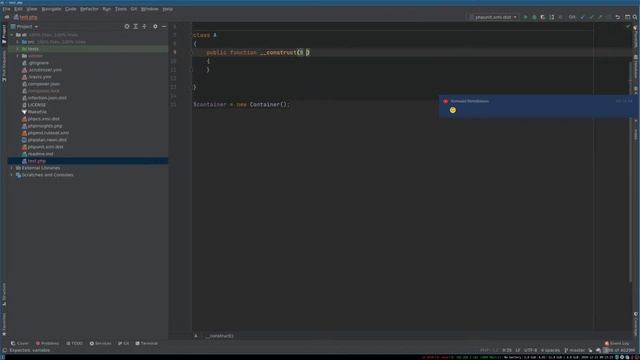The width and height of the screenshot is (640, 360).
Task: Open the Run menu
Action: click(x=107, y=9)
